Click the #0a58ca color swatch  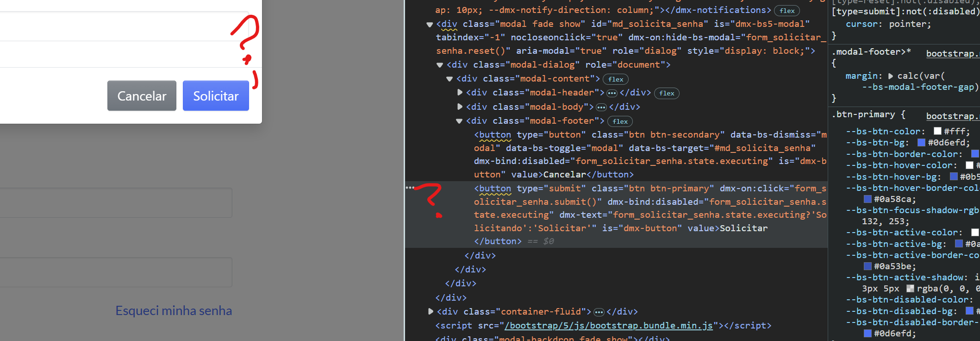tap(868, 199)
